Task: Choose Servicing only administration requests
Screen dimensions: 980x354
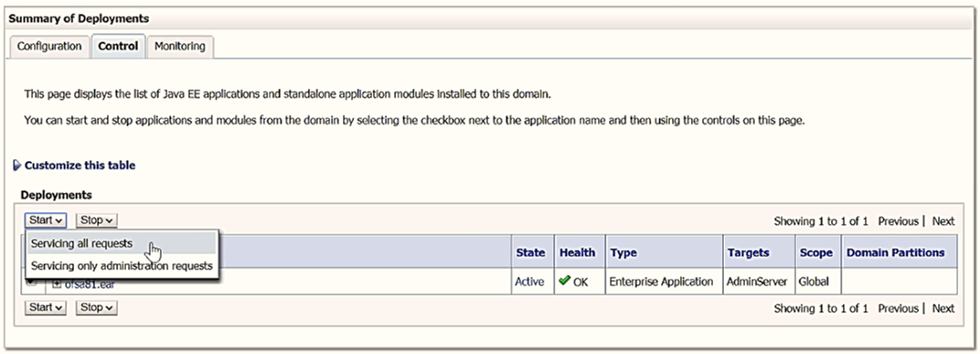Action: pyautogui.click(x=122, y=266)
